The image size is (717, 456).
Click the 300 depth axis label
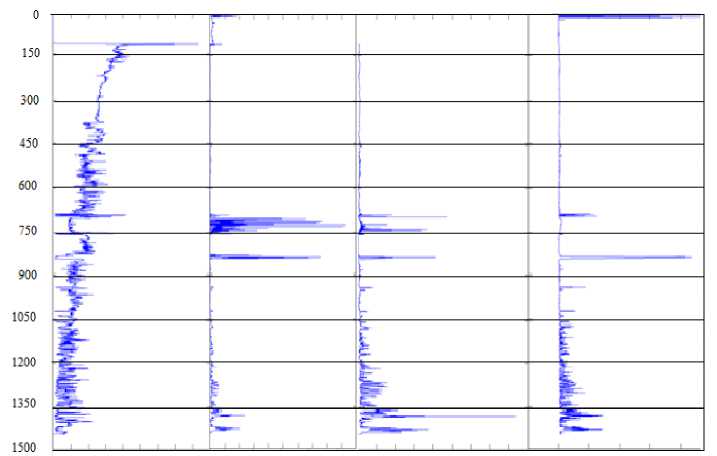tap(29, 100)
